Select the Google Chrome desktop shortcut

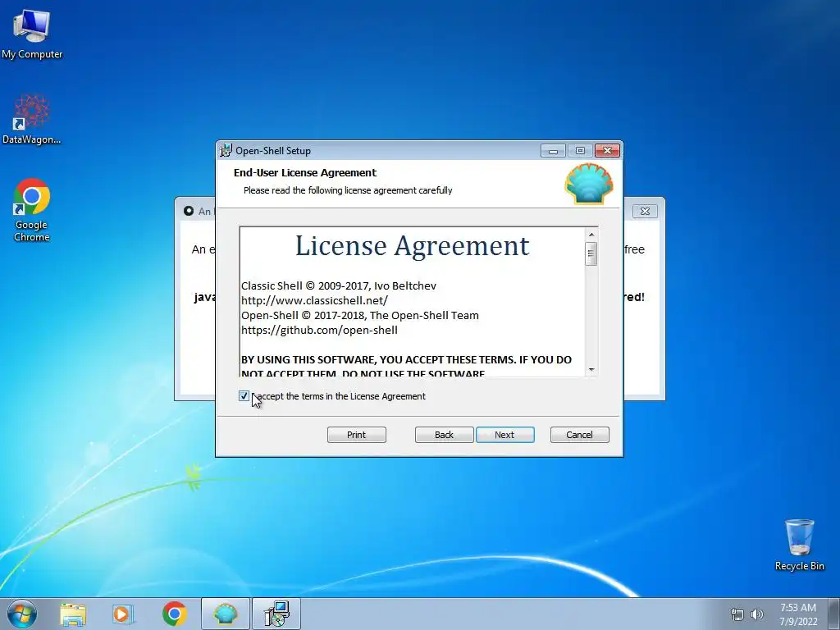tap(32, 210)
